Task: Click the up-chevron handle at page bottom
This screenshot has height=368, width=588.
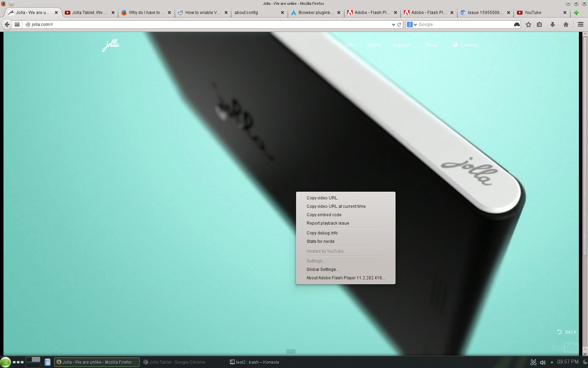Action: [291, 352]
